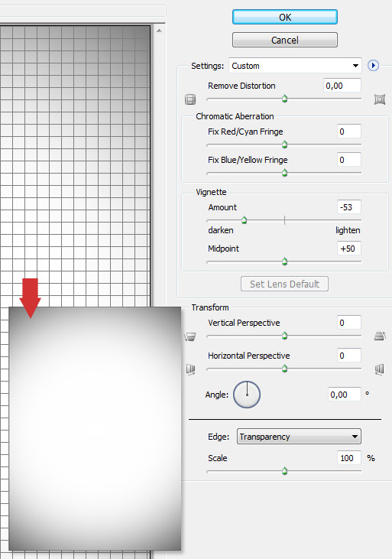This screenshot has width=392, height=559.
Task: Click the Remove Distortion value field
Action: (x=342, y=86)
